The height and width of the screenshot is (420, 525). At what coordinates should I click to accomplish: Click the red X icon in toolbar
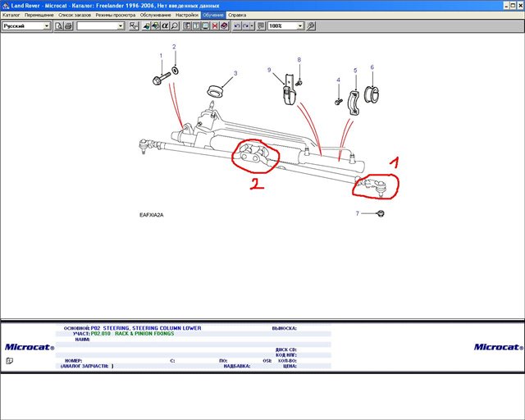[x=215, y=25]
